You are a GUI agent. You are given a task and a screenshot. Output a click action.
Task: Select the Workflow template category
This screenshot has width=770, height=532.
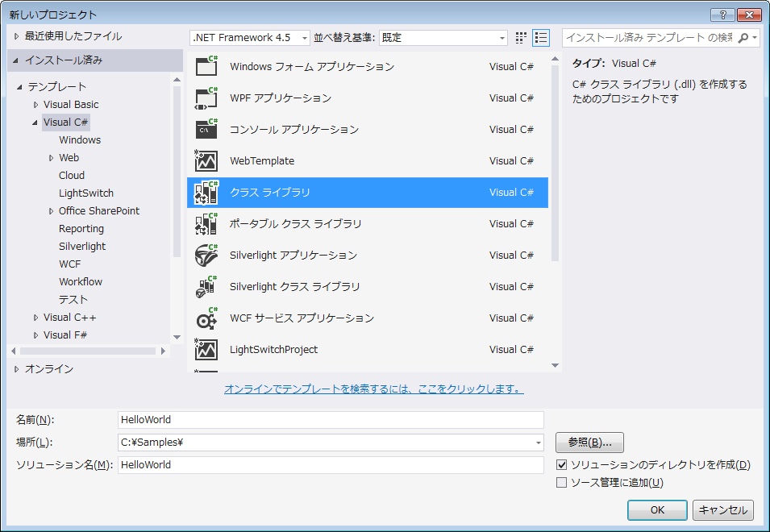pos(81,281)
